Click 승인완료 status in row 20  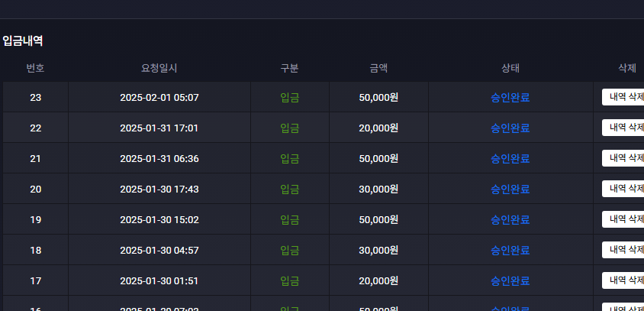510,190
